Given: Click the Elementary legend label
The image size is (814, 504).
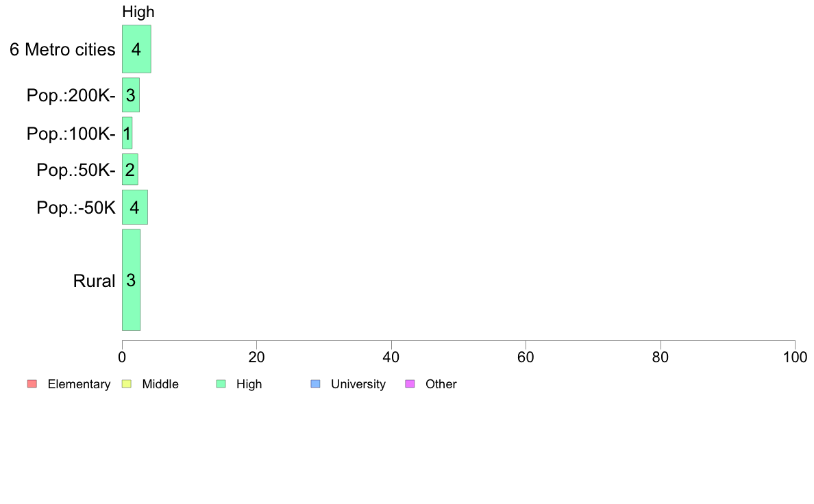Looking at the screenshot, I should click(79, 384).
